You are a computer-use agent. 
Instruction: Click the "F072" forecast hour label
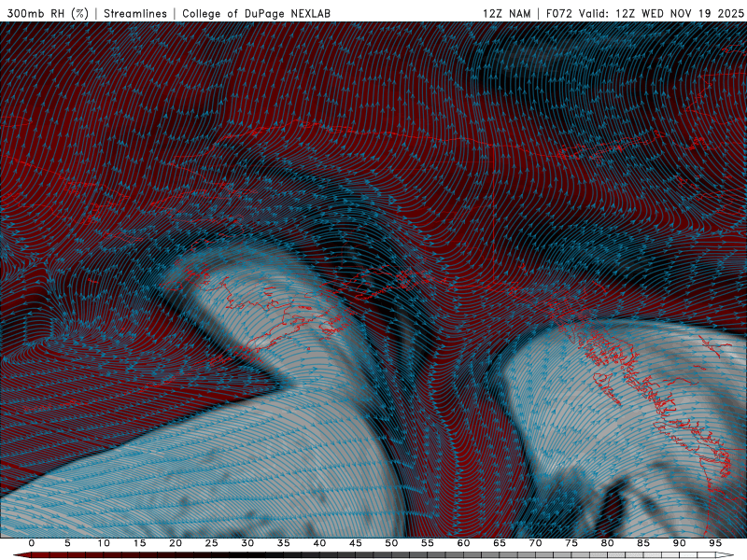pos(558,13)
